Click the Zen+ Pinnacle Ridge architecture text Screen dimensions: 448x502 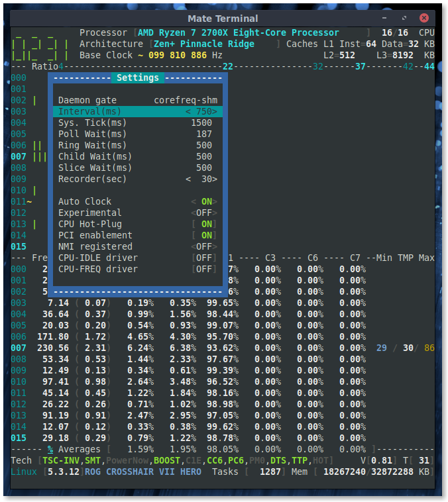pyautogui.click(x=204, y=44)
